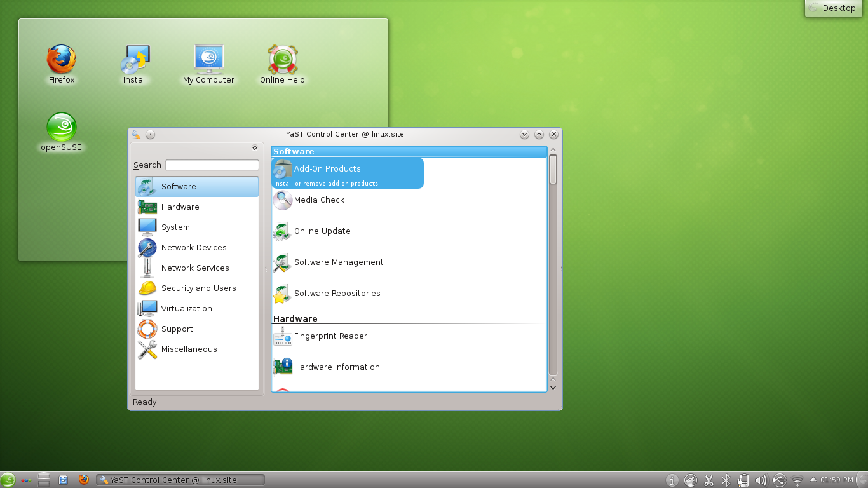Launch Firefox from the panel
Screen dimensions: 868x488
(83, 480)
